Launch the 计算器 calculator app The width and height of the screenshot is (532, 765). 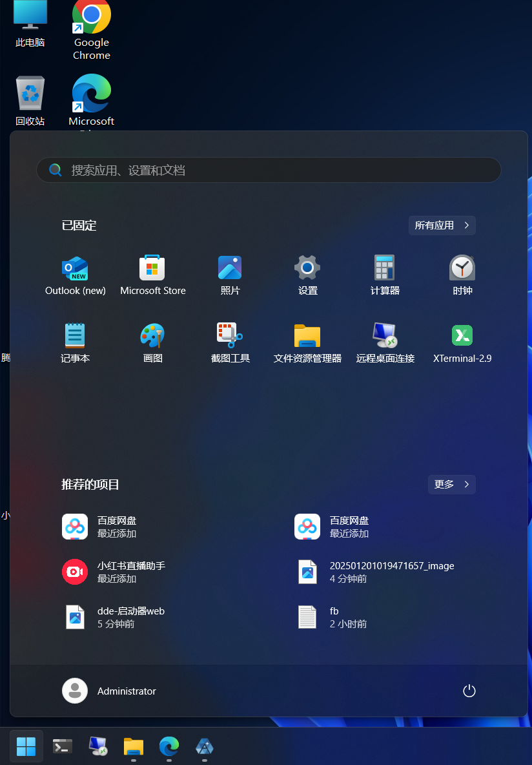coord(385,276)
